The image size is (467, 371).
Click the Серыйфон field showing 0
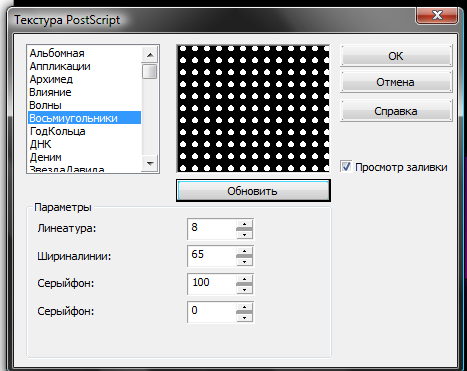[x=212, y=312]
